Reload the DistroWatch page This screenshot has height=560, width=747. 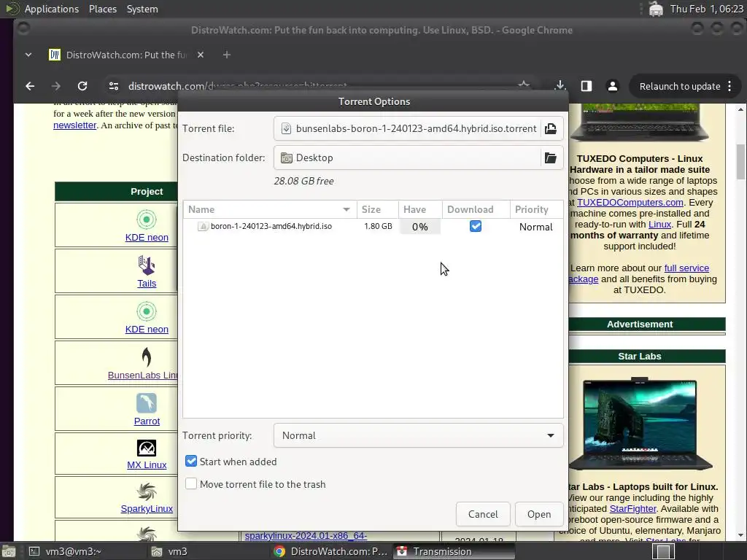(82, 86)
